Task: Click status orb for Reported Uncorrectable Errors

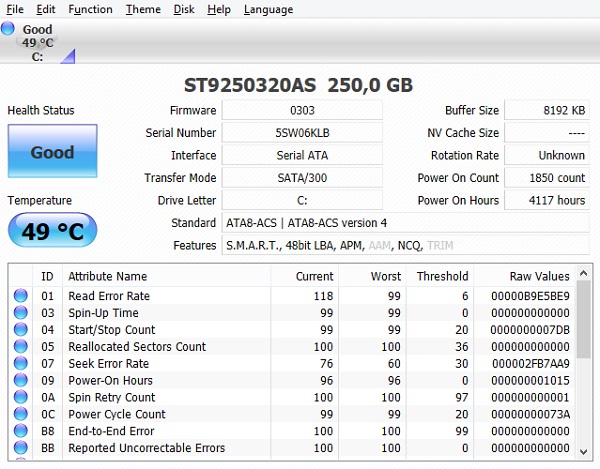Action: [21, 448]
